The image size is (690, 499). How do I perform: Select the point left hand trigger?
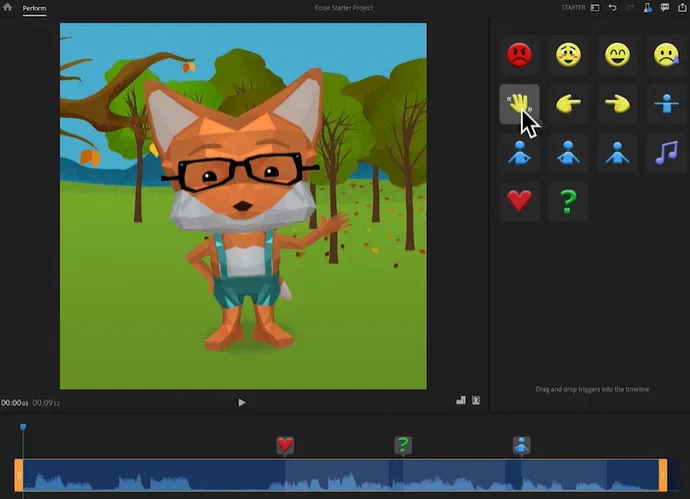[569, 103]
